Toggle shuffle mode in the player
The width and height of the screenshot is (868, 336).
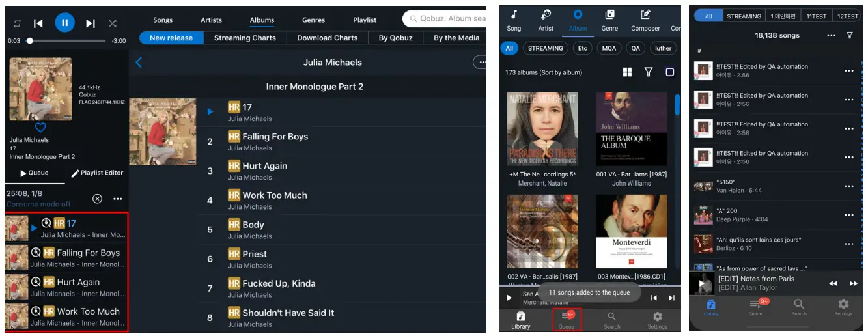[113, 23]
